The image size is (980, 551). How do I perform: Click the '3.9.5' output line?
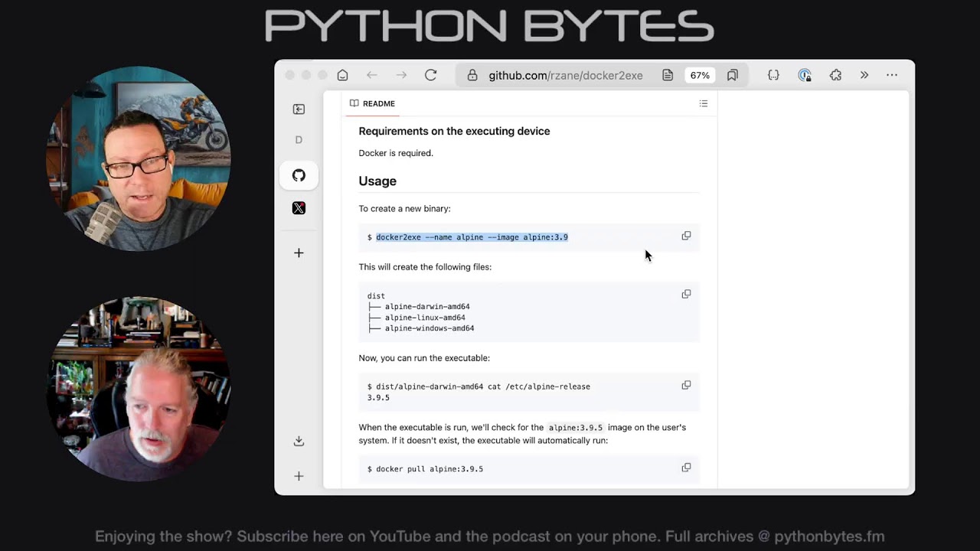pos(378,398)
